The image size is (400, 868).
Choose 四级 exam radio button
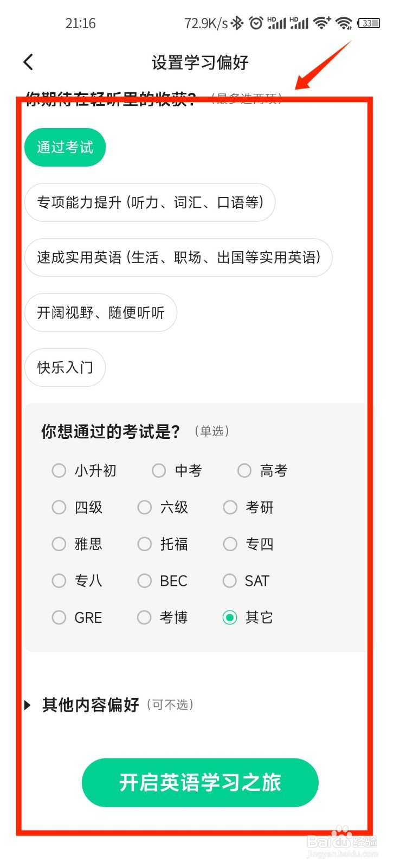coord(59,507)
